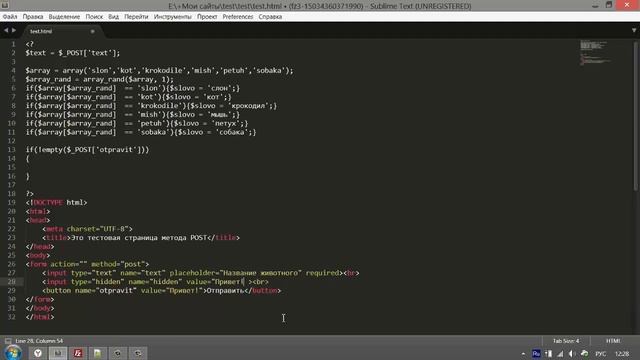This screenshot has height=360, width=640.
Task: Click the Line 28, Column 54 status text
Action: coord(39,341)
